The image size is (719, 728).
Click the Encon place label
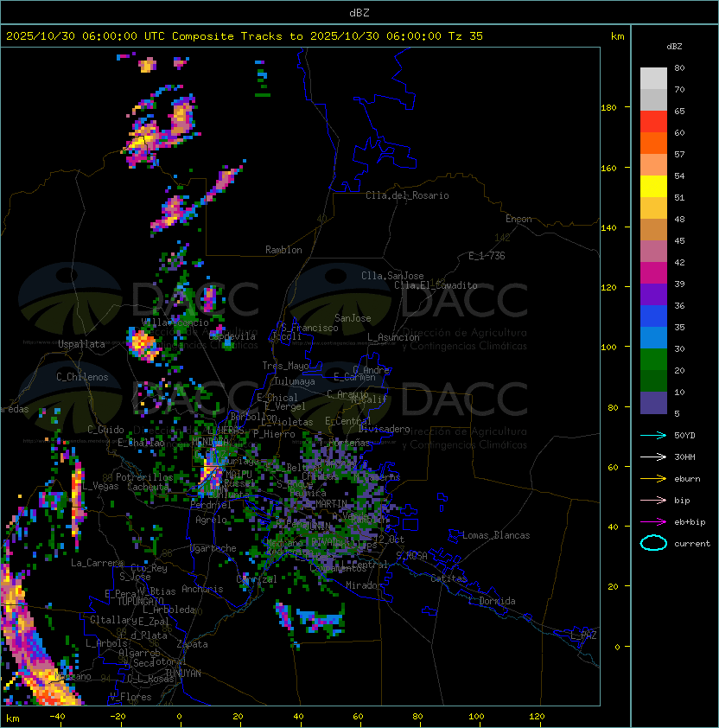(x=519, y=219)
